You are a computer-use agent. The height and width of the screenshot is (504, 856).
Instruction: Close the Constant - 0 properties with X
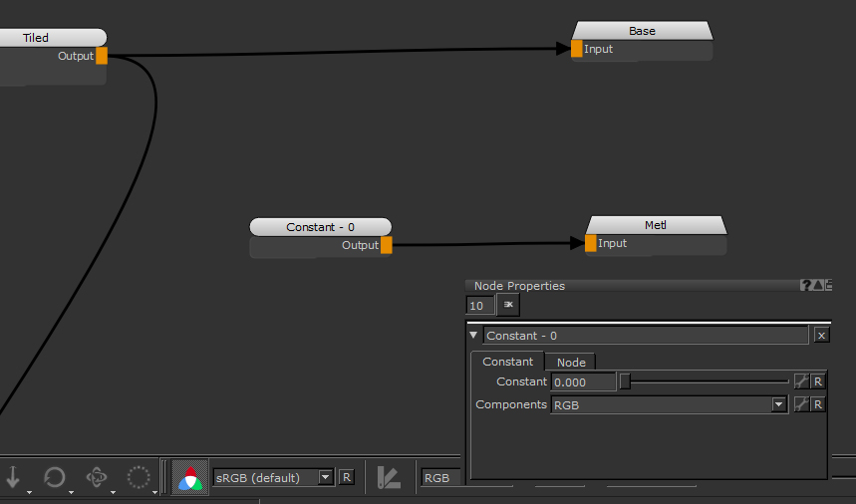pyautogui.click(x=821, y=336)
